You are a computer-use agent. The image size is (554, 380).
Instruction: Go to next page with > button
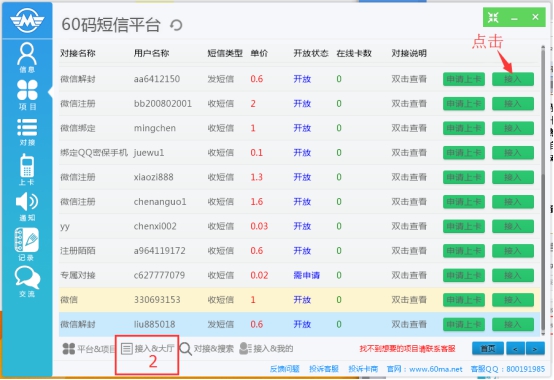535,349
